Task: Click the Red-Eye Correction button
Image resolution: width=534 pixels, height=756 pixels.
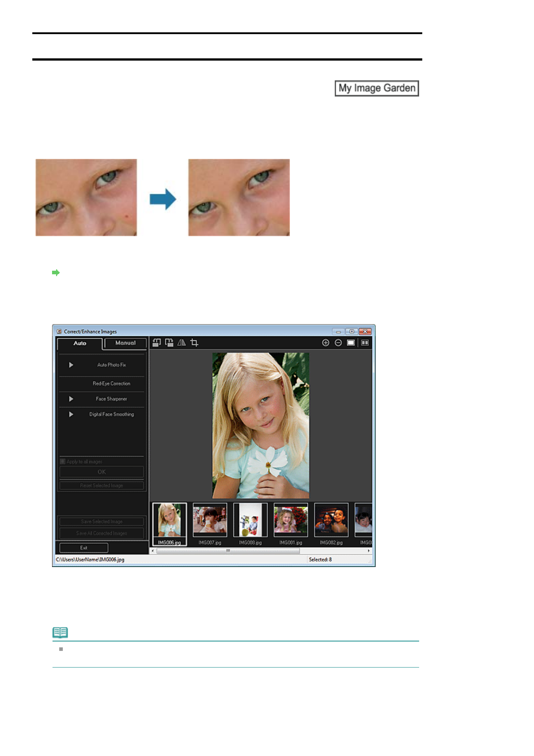Action: point(111,383)
